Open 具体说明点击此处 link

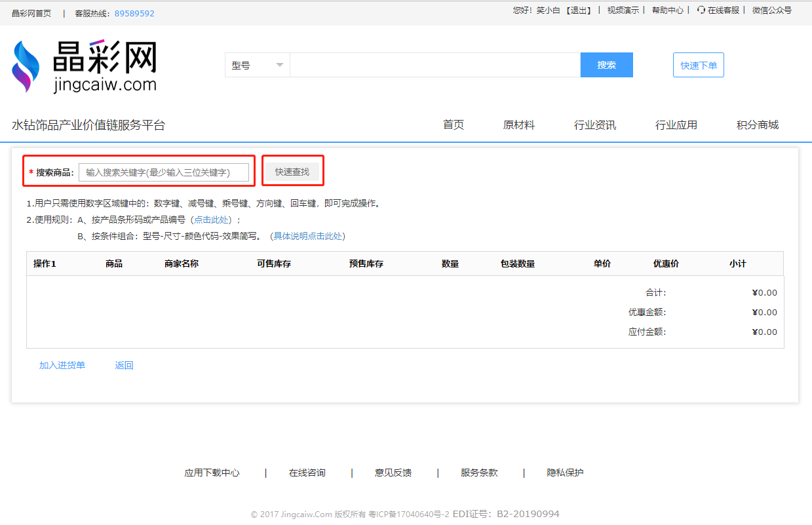tap(307, 236)
